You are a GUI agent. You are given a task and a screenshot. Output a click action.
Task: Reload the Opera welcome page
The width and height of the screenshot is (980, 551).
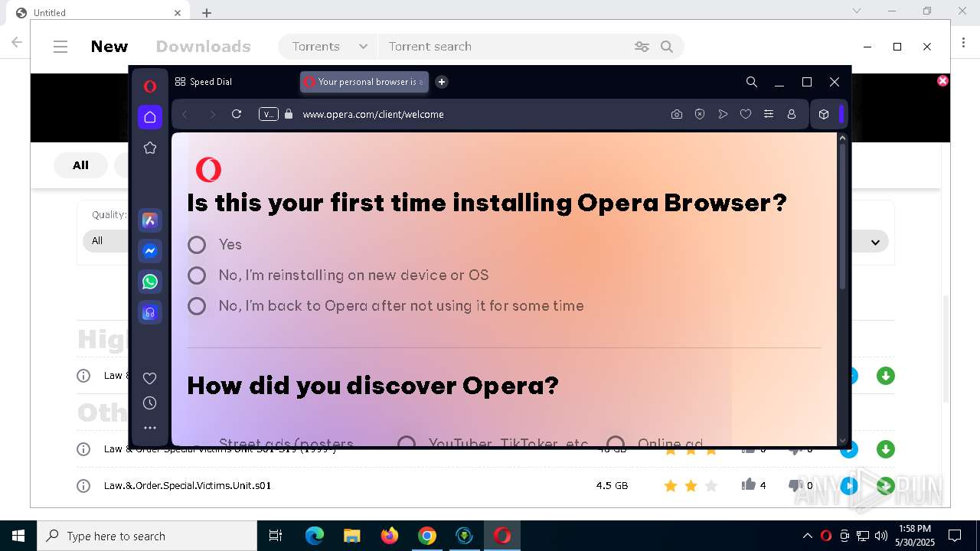237,114
